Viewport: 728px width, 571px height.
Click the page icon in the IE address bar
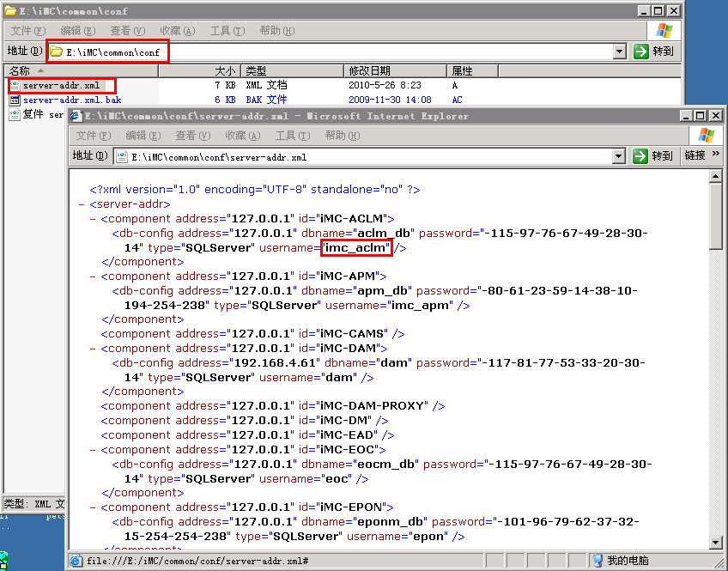(122, 156)
